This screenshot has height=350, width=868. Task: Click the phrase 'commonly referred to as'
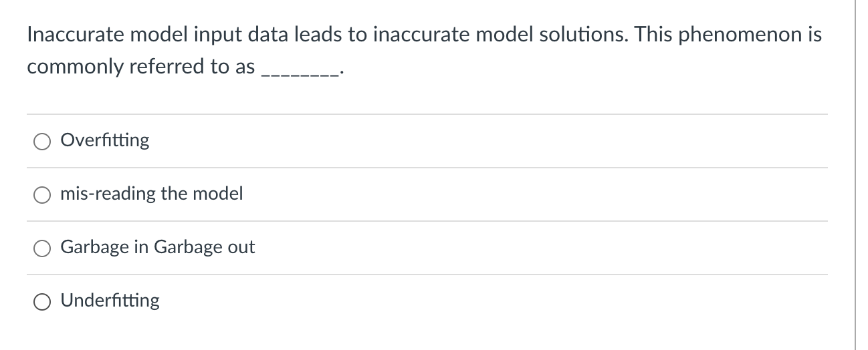click(141, 67)
